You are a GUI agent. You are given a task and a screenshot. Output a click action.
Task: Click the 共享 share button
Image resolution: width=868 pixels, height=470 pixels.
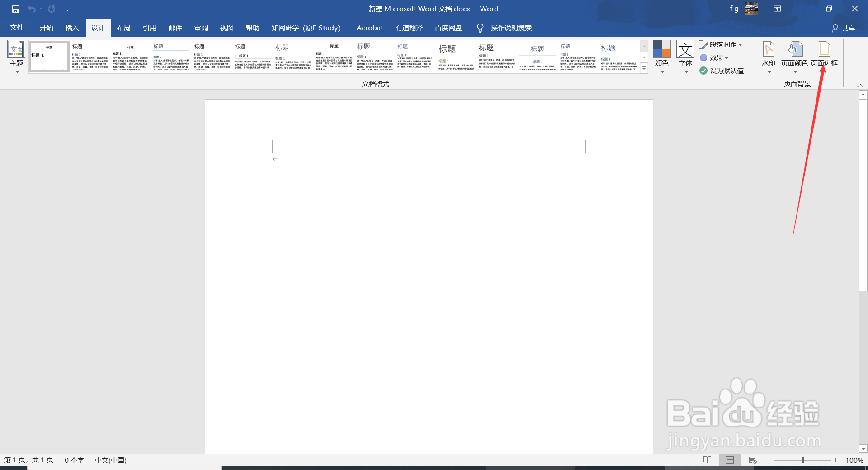844,28
